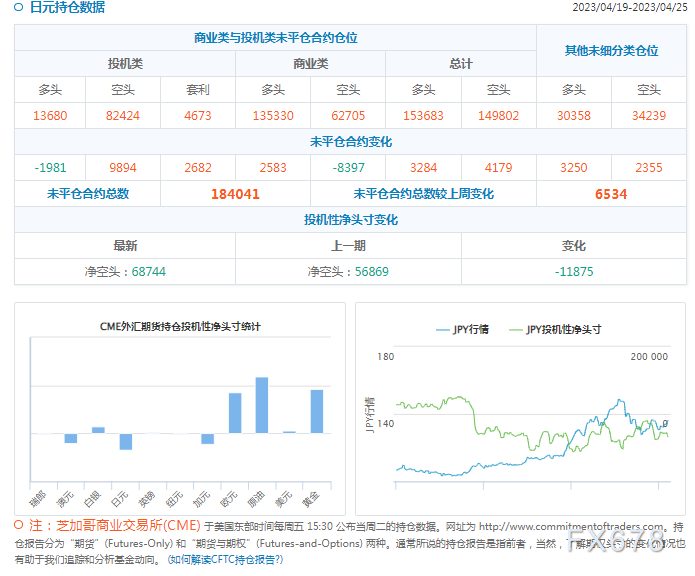
Task: Click the 6534 weekly change value
Action: 611,194
